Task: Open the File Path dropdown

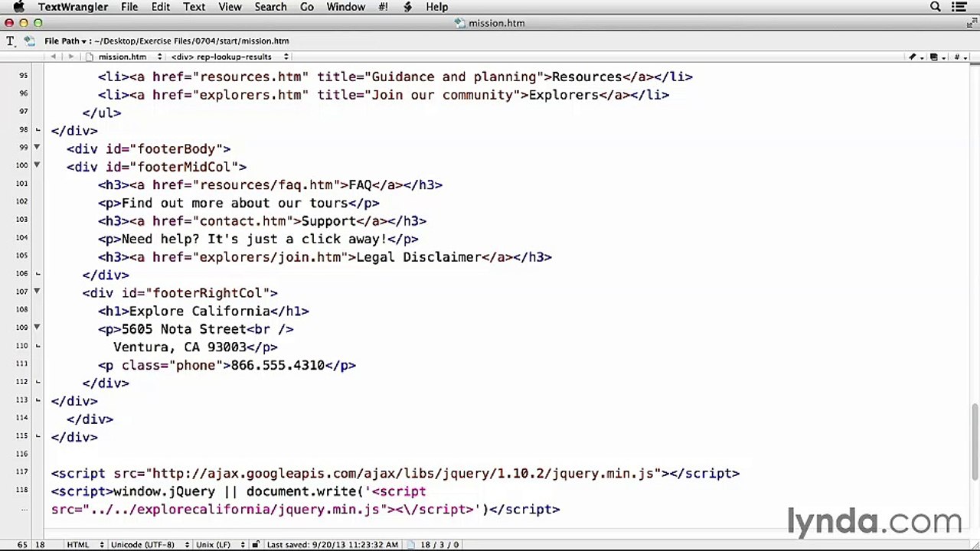Action: (x=65, y=41)
